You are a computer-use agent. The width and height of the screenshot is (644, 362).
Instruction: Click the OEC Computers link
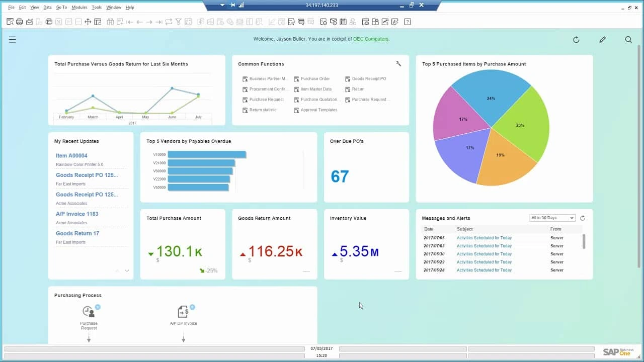coord(370,39)
